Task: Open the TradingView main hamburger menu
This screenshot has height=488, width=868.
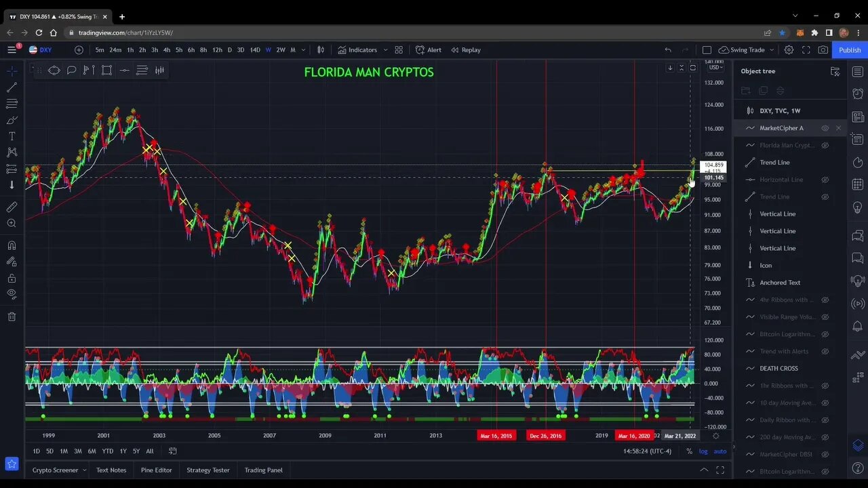Action: click(x=12, y=49)
